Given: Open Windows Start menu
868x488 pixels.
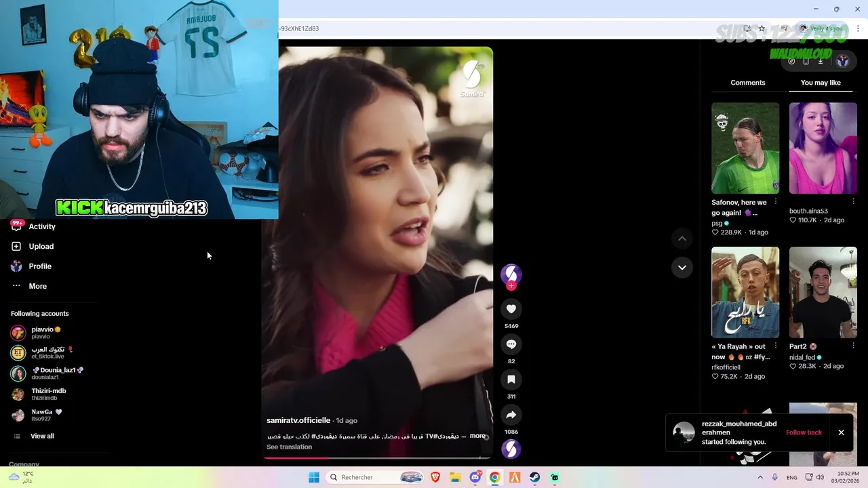Looking at the screenshot, I should tap(314, 477).
